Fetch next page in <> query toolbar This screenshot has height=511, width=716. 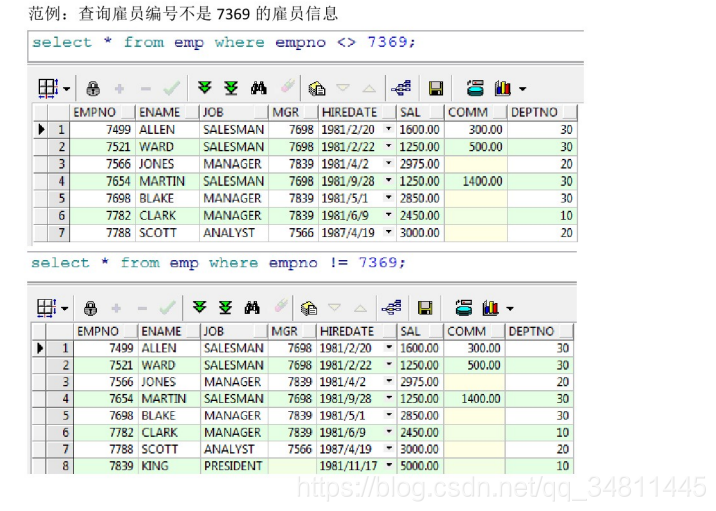(205, 88)
